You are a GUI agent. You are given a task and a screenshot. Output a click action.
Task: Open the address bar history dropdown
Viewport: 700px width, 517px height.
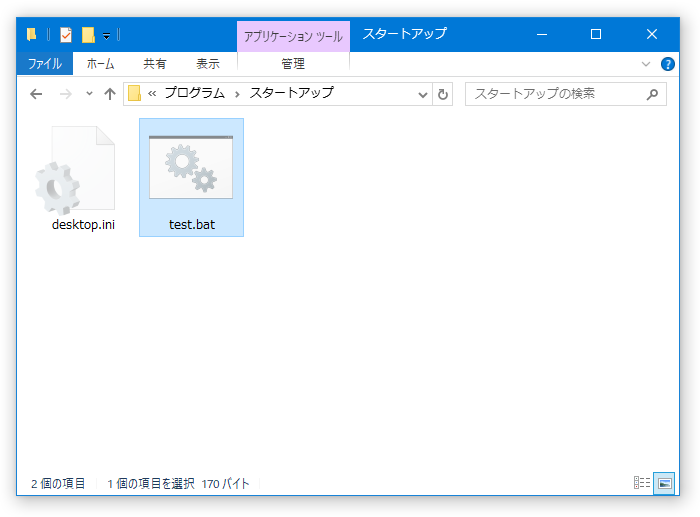coord(422,94)
